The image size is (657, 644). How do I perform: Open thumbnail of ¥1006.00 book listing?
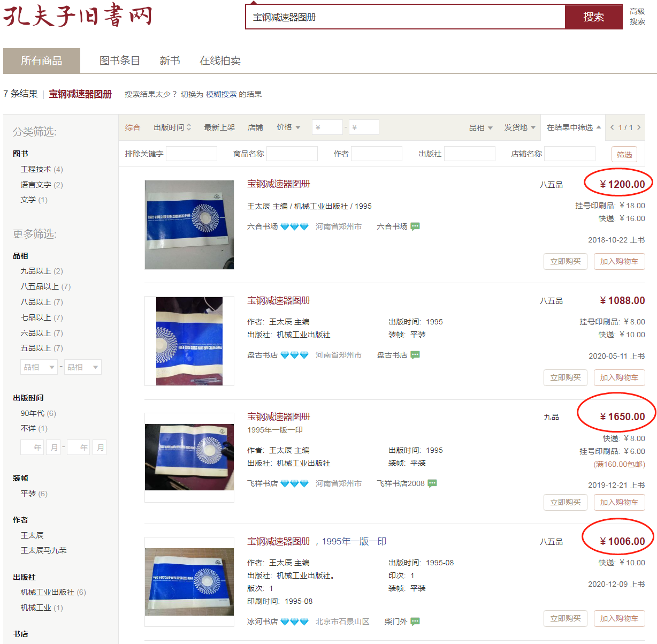(x=189, y=582)
